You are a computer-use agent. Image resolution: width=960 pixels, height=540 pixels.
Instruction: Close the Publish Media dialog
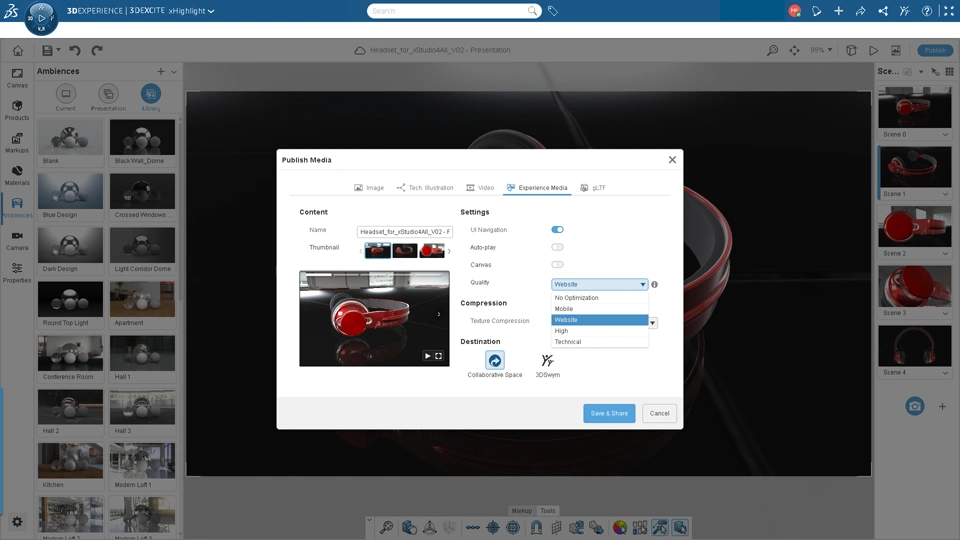click(672, 160)
